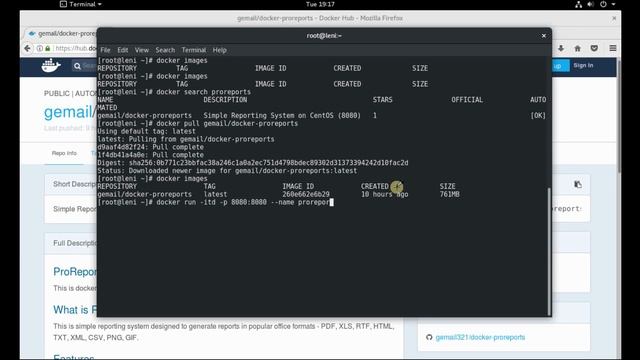Select the gemail/docker-proreports Firefox tab
Image resolution: width=640 pixels, height=360 pixels.
pyautogui.click(x=61, y=33)
